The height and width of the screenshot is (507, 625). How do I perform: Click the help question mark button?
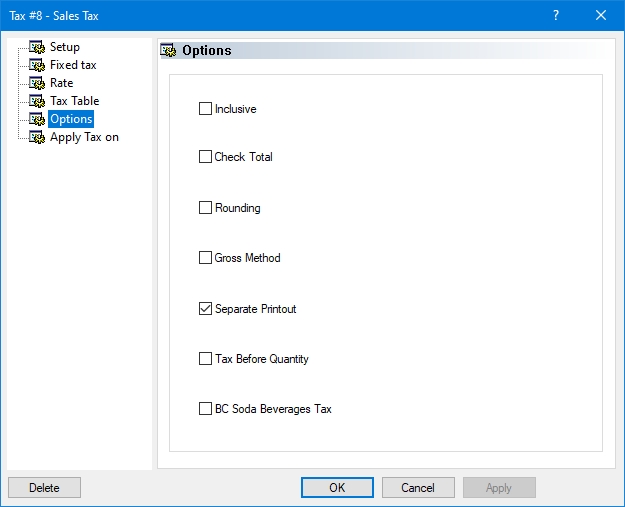click(556, 15)
